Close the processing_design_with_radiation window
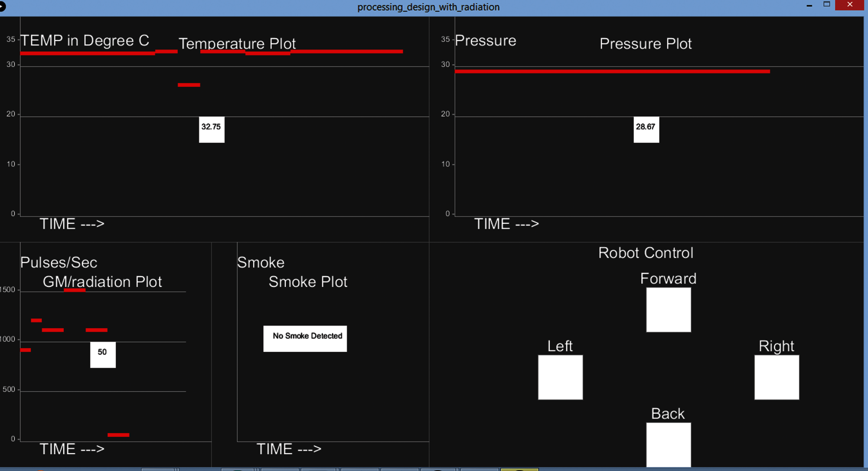The height and width of the screenshot is (471, 868). pyautogui.click(x=850, y=5)
